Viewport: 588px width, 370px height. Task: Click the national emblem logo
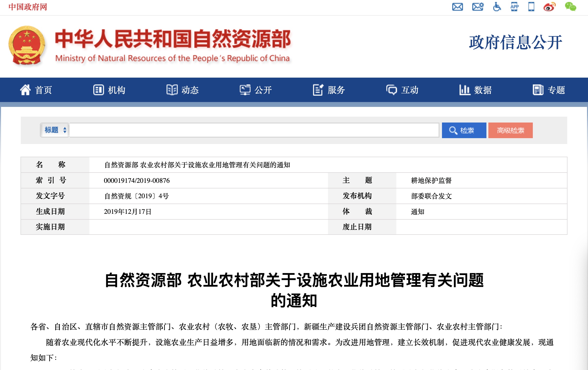27,46
